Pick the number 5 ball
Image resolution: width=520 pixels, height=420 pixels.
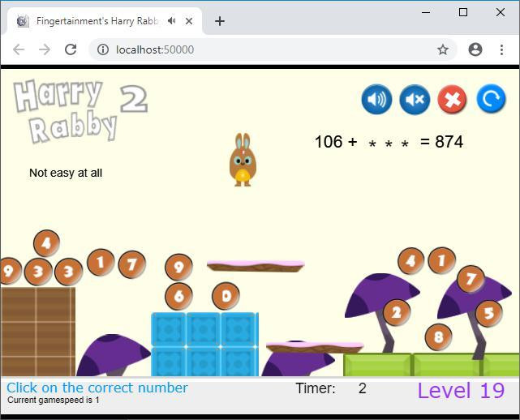pyautogui.click(x=489, y=313)
